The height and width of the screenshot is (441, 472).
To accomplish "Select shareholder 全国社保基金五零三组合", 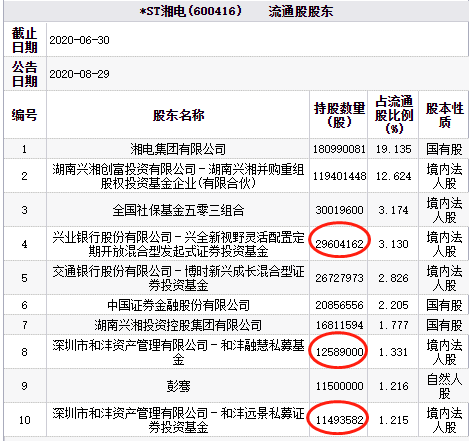I will click(x=178, y=210).
